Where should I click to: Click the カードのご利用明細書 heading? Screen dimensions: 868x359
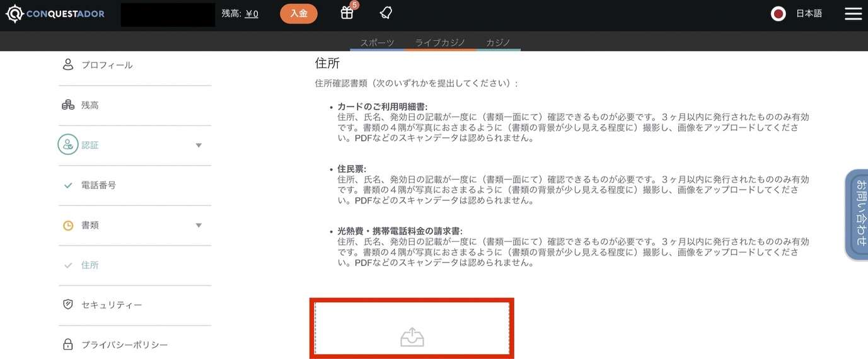tap(383, 107)
